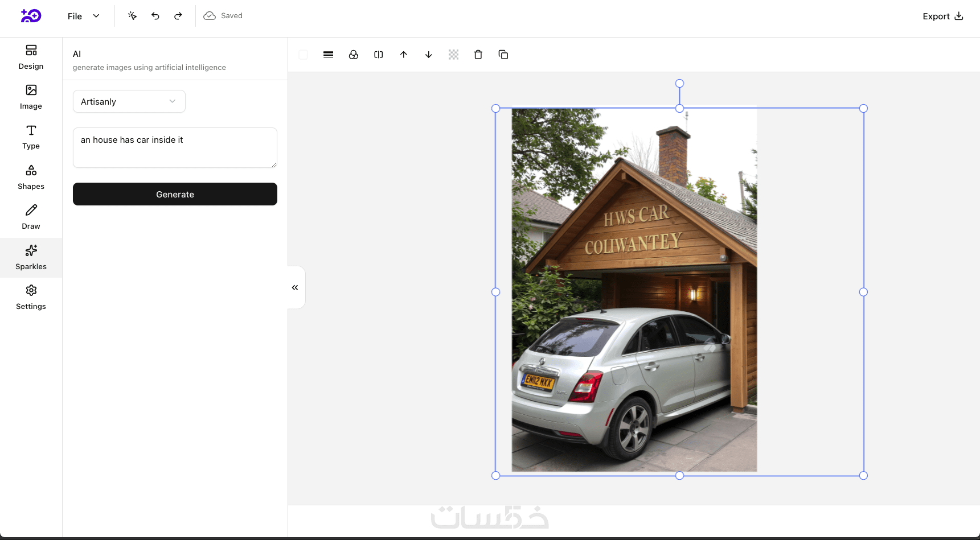Open the Shapes sidebar tab

[x=31, y=178]
